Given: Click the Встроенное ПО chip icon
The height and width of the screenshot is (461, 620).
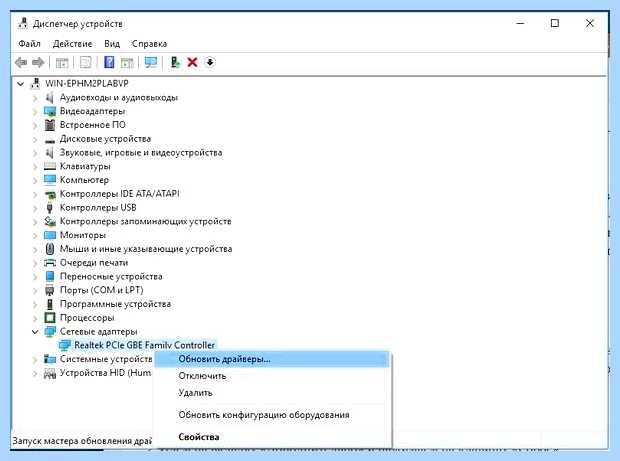Looking at the screenshot, I should coord(50,125).
